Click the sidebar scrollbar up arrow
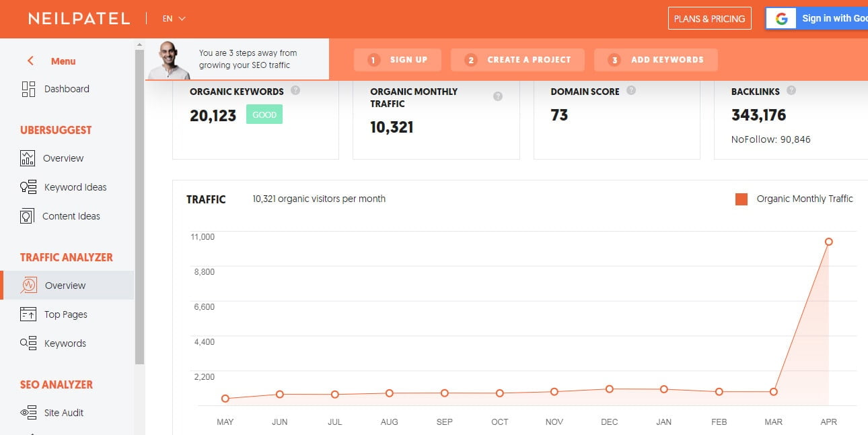 (139, 44)
